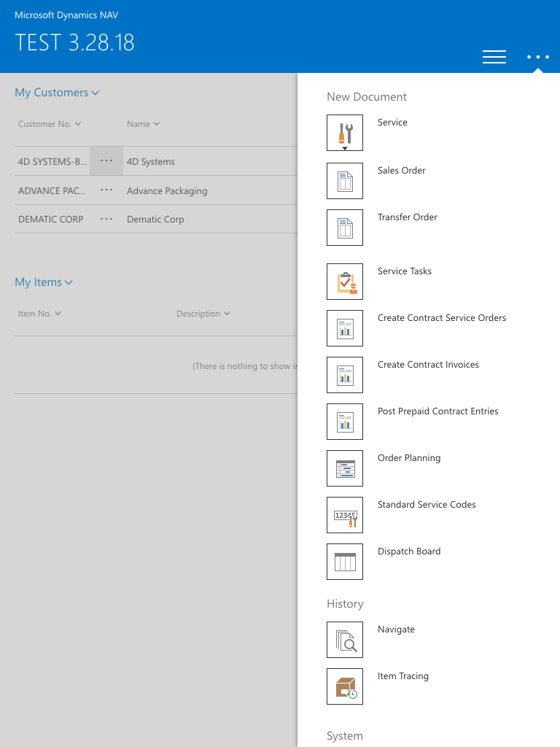The image size is (560, 747).
Task: Open the Dispatch Board icon
Action: click(x=345, y=562)
